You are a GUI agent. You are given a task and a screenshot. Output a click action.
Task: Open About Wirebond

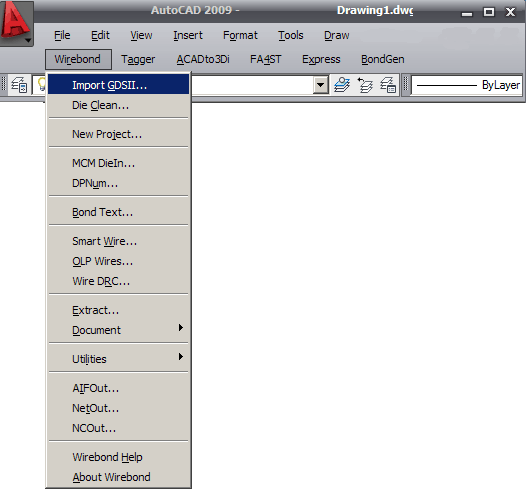pos(118,477)
